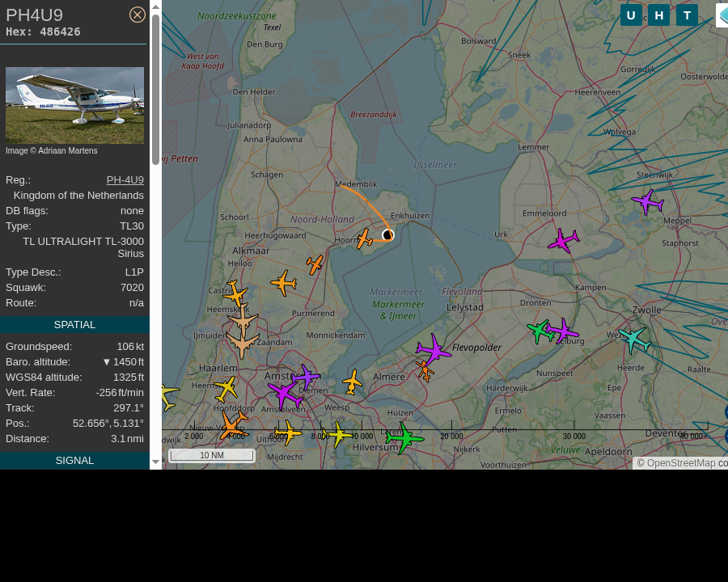Click the tan airliner between IJmuiden and Zaandam
The height and width of the screenshot is (582, 728).
[243, 344]
